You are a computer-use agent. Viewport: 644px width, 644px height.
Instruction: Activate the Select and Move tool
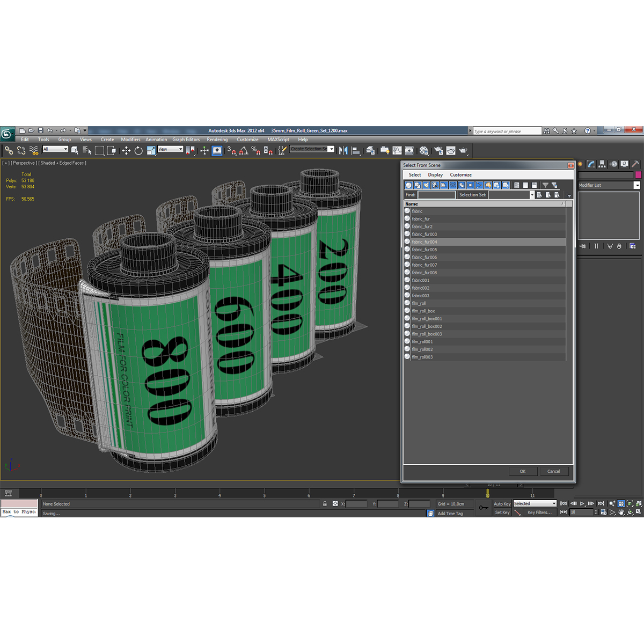126,151
